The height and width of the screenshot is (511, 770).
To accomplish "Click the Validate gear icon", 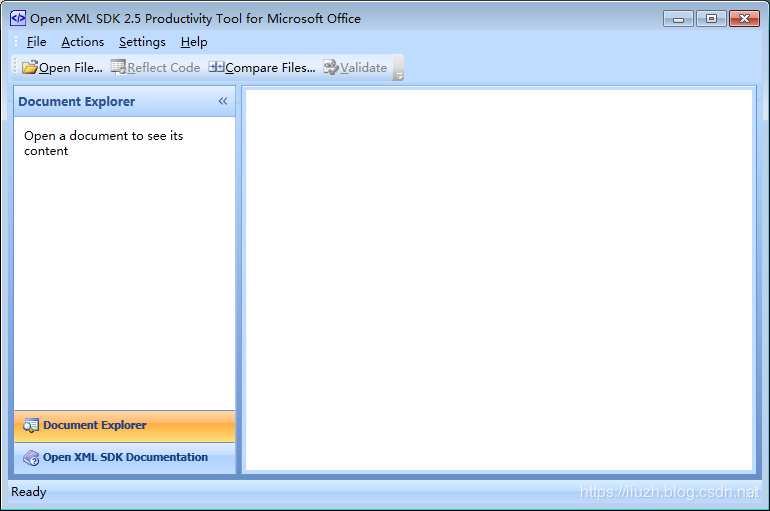I will tap(331, 67).
